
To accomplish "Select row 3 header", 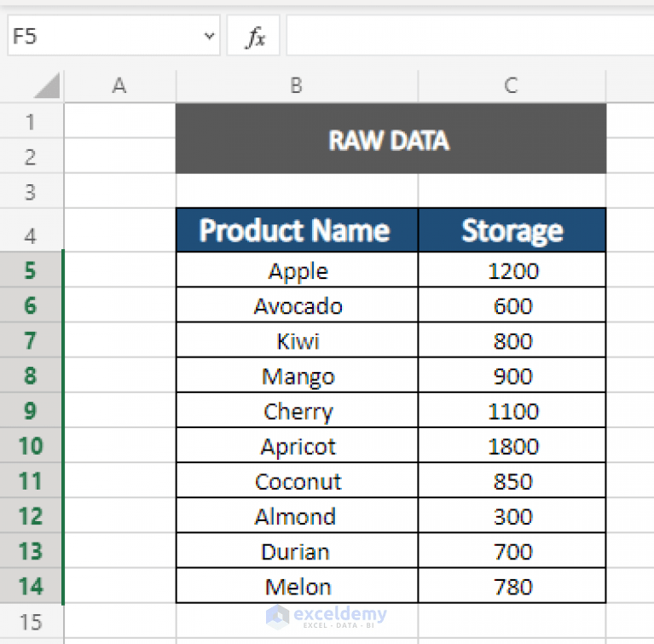I will (x=31, y=191).
